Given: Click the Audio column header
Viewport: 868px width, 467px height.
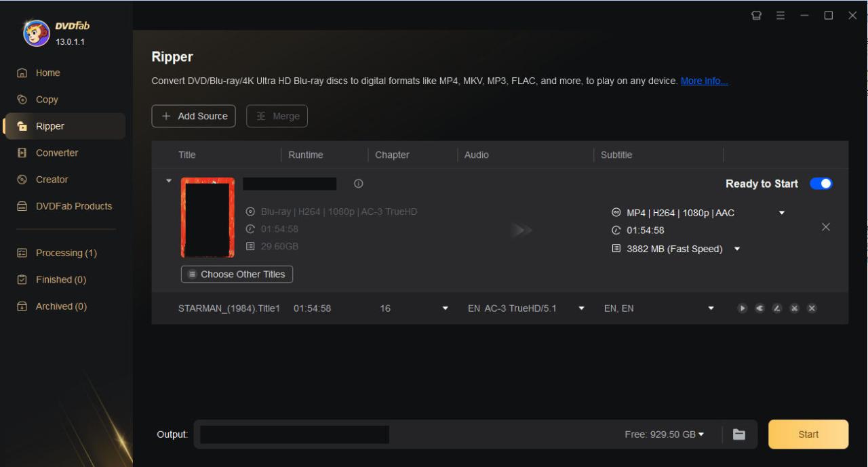Looking at the screenshot, I should coord(477,155).
